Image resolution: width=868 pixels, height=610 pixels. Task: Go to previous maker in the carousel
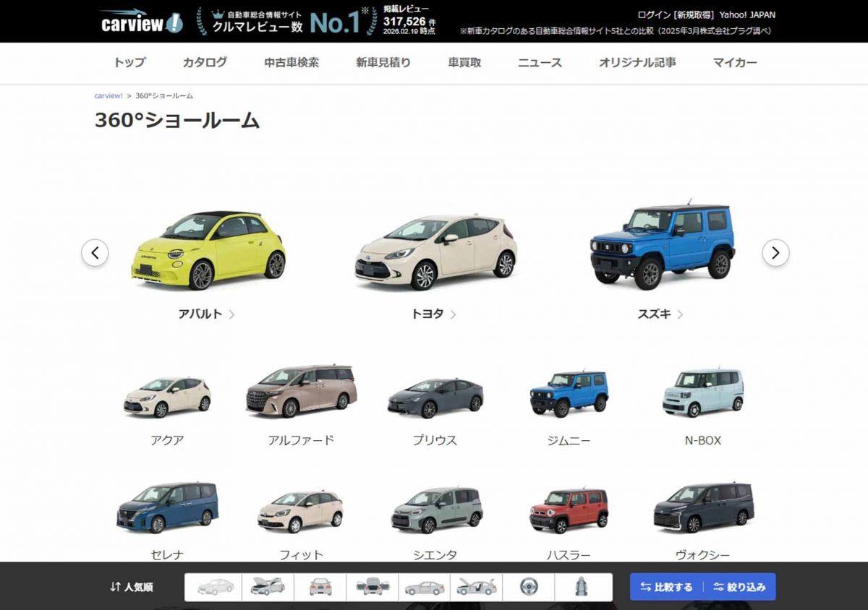click(95, 253)
